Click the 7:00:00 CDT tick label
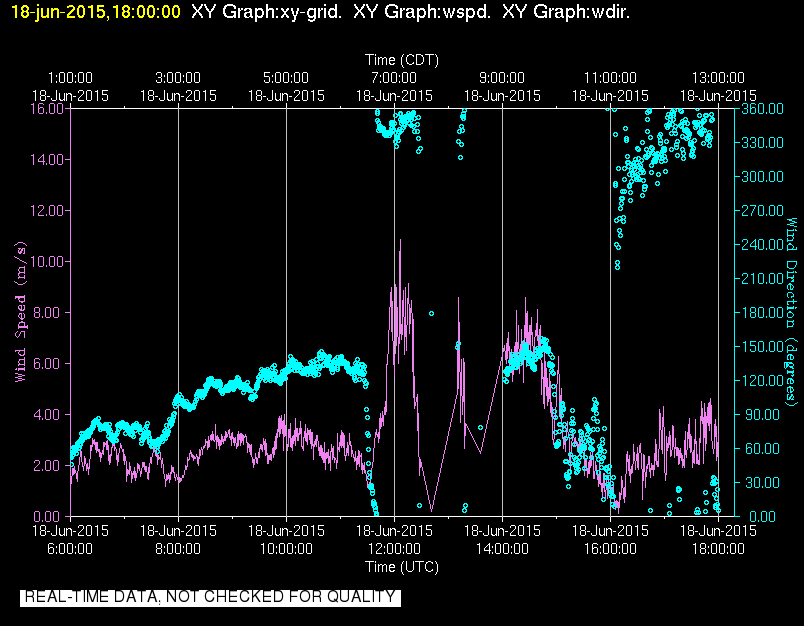Viewport: 804px width, 626px height. [394, 78]
